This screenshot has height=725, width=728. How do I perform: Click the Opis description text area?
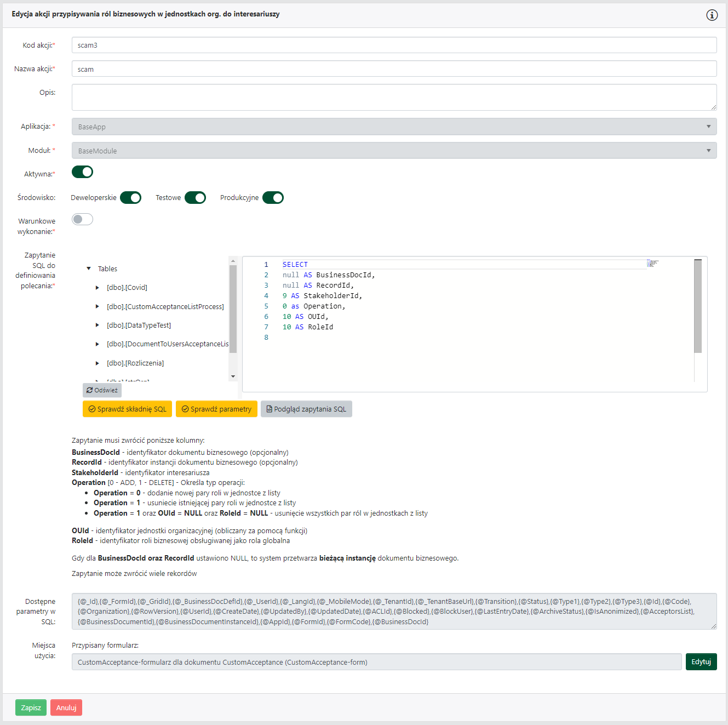(x=394, y=98)
